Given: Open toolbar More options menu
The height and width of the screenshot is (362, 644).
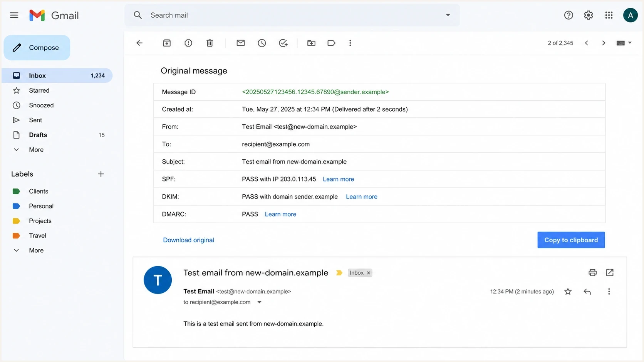Looking at the screenshot, I should pyautogui.click(x=350, y=43).
